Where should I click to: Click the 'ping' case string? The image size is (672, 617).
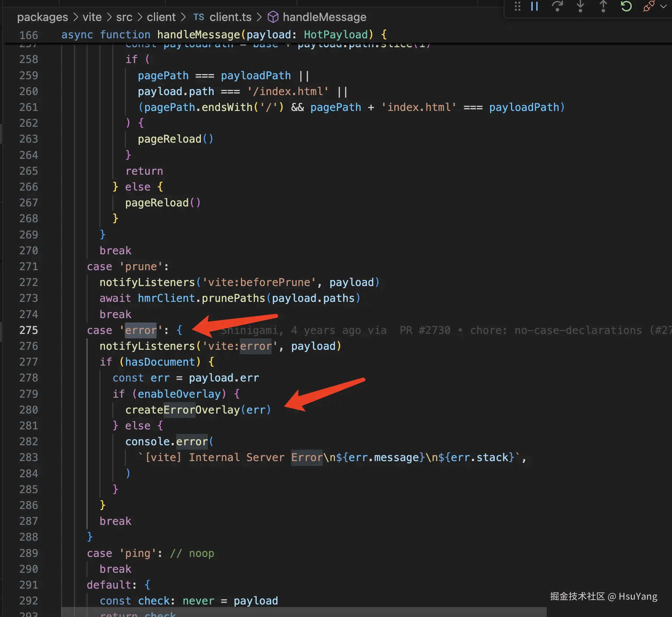tap(138, 553)
